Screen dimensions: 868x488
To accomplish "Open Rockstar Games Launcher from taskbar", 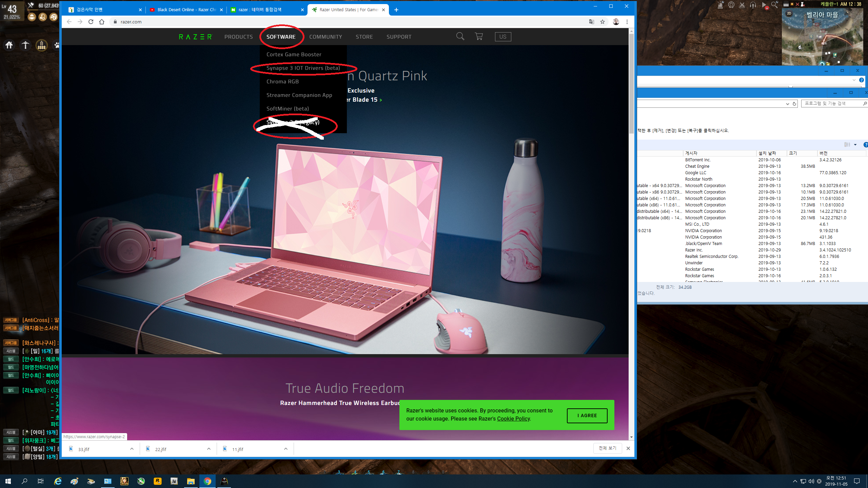I will (158, 481).
